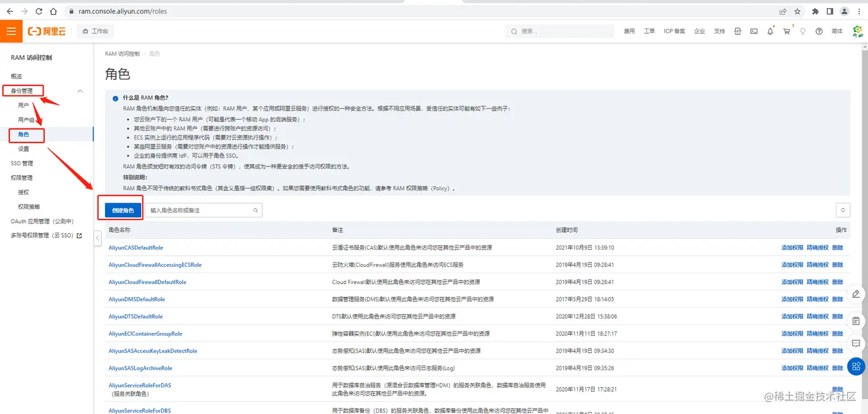The image size is (868, 414).
Task: Click 删除 for AliyunServiceRoleForDAS
Action: tap(838, 389)
